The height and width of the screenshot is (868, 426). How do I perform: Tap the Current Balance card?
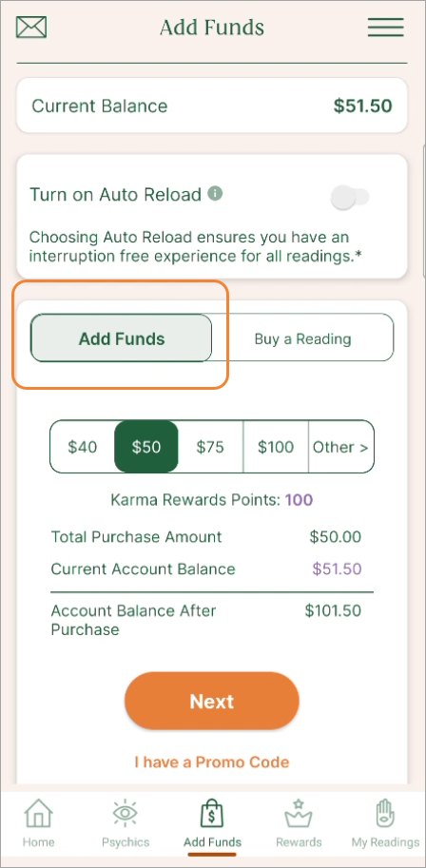point(212,106)
